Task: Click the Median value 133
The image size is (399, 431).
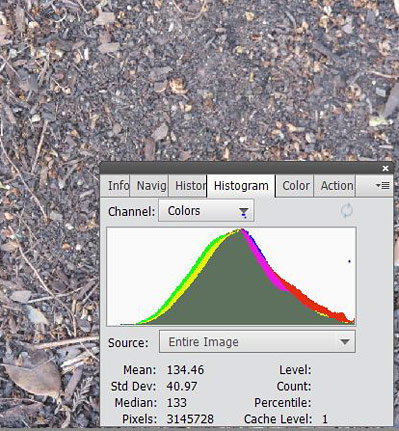Action: [177, 403]
